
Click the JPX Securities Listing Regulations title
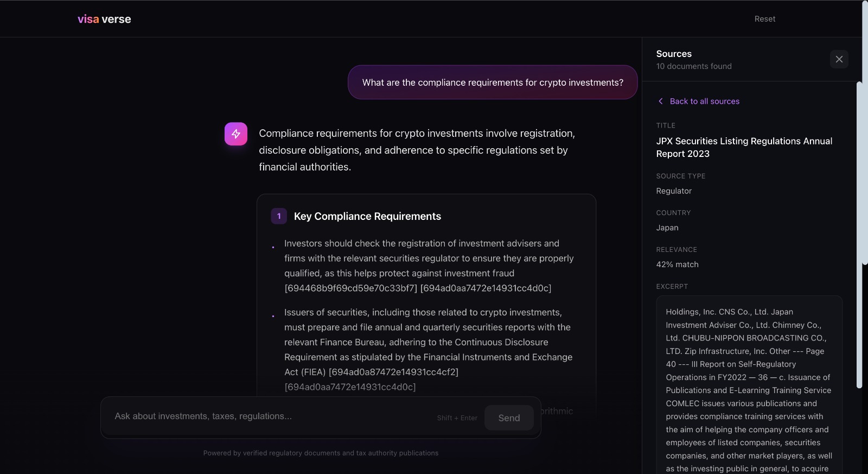point(744,147)
